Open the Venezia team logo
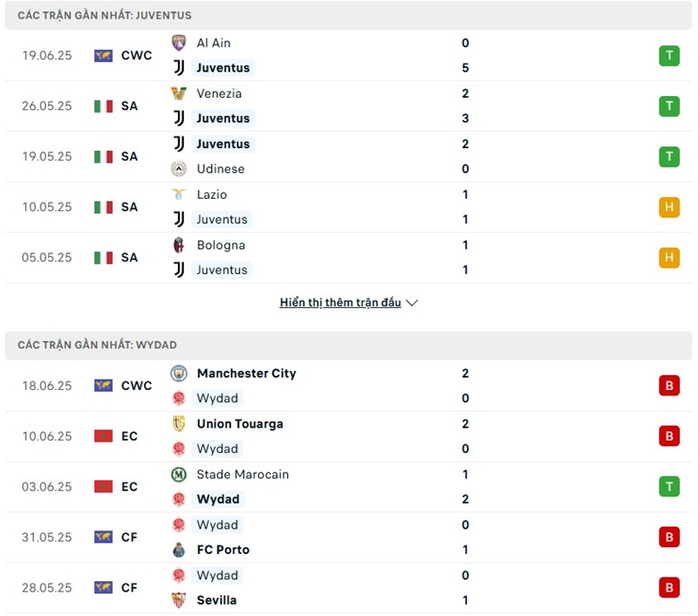The image size is (698, 616). point(179,93)
